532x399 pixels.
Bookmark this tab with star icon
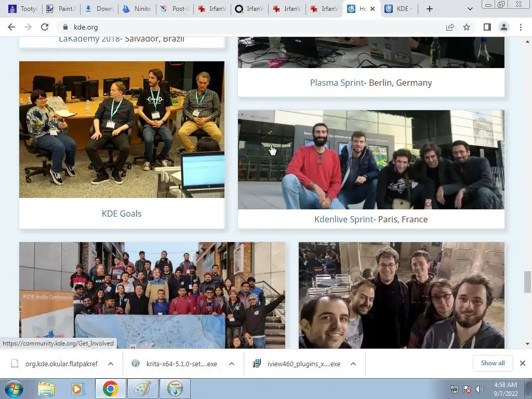click(467, 27)
